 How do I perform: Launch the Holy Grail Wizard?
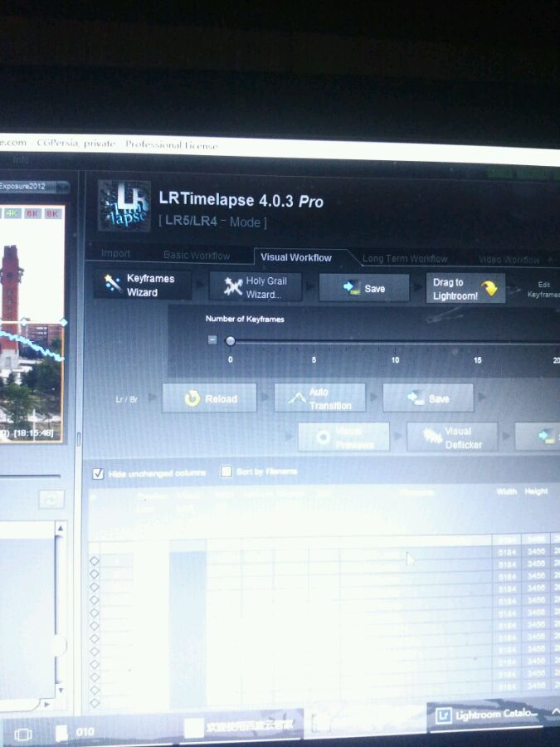click(256, 287)
